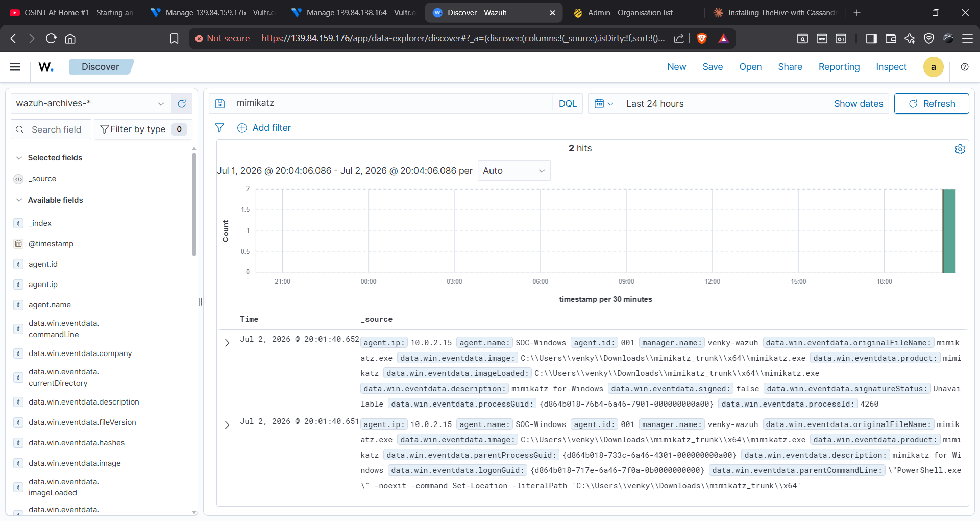Open the calendar quick date menu

coord(604,104)
